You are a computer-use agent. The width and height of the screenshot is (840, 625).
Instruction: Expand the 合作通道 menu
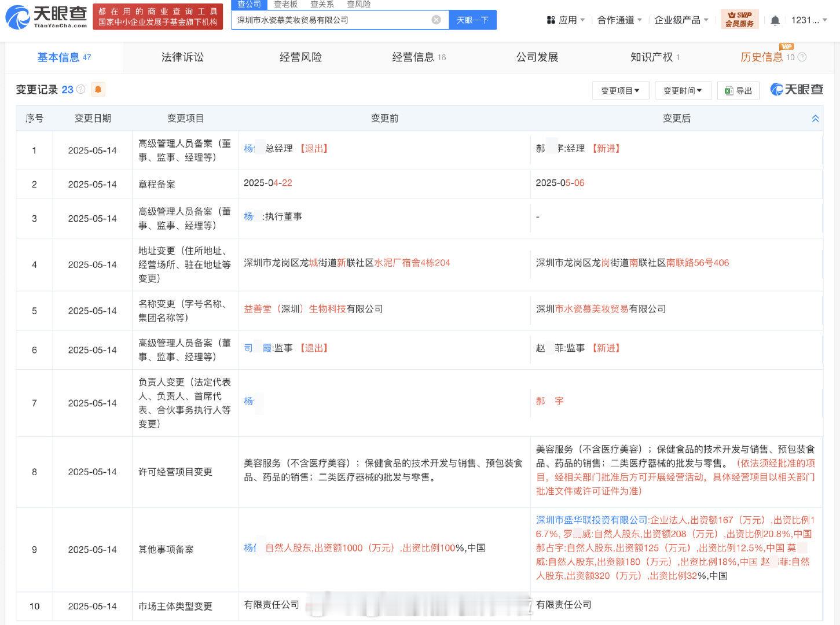coord(619,20)
